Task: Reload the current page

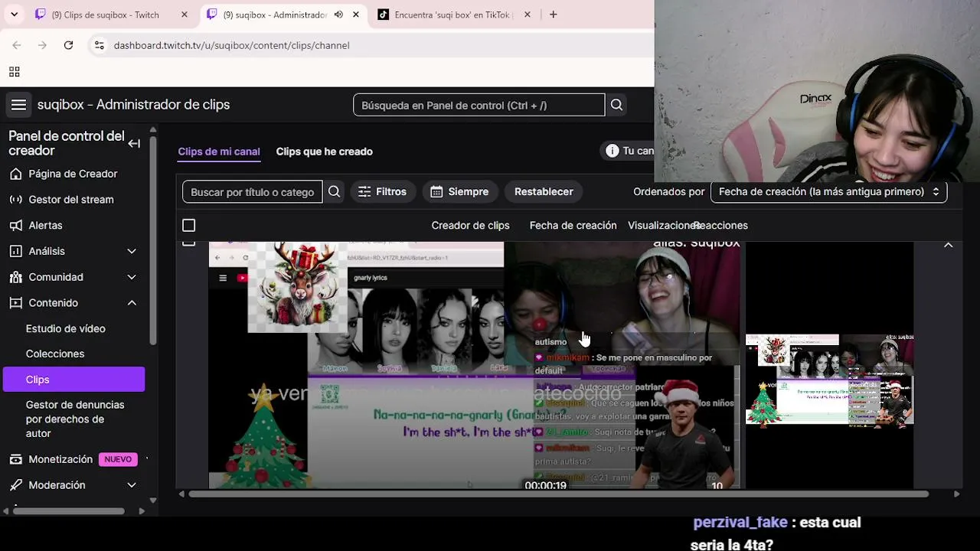Action: (x=68, y=45)
